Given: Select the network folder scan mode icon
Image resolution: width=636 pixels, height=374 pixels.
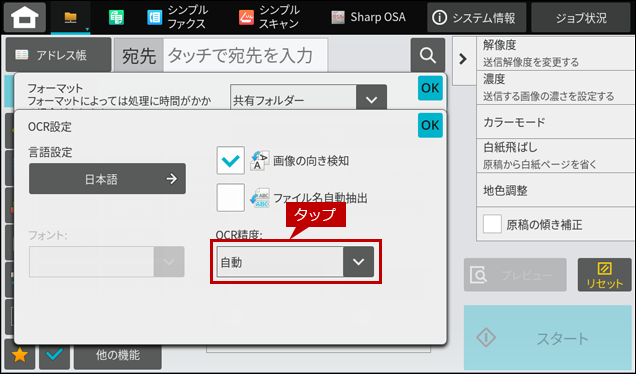Looking at the screenshot, I should (x=71, y=17).
